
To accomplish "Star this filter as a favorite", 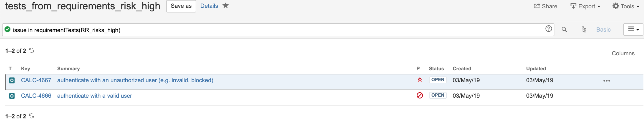I will point(225,6).
